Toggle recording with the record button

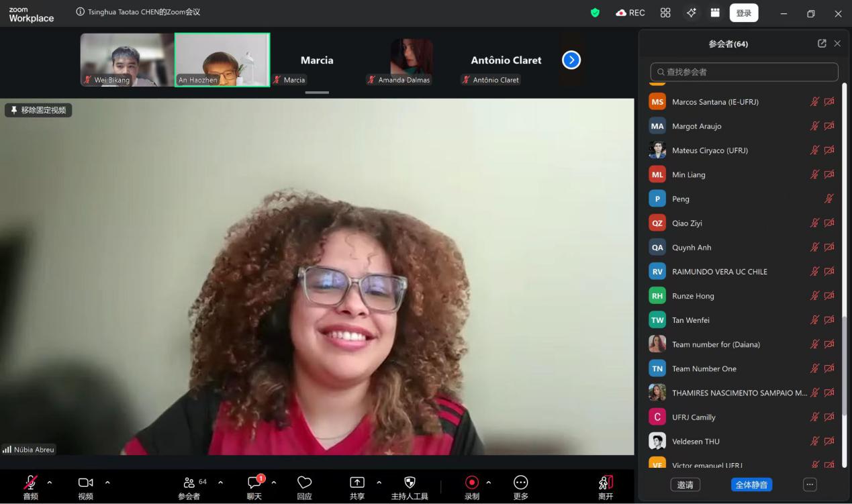pyautogui.click(x=472, y=483)
